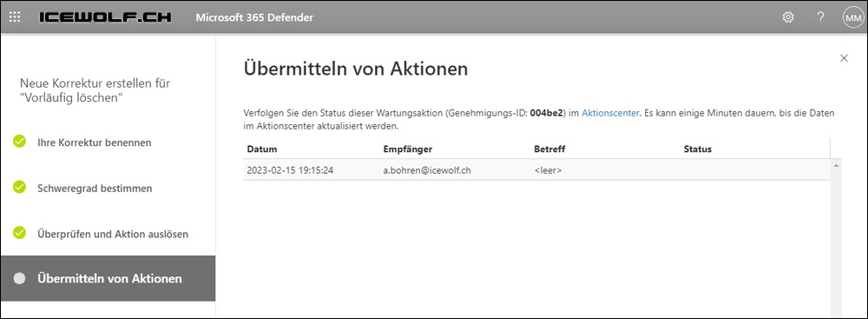The width and height of the screenshot is (868, 319).
Task: Open the settings gear icon
Action: (788, 17)
